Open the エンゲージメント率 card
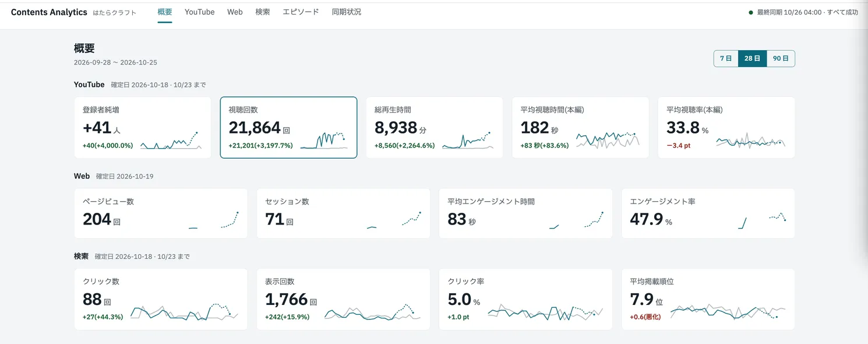Image resolution: width=868 pixels, height=344 pixels. 708,213
